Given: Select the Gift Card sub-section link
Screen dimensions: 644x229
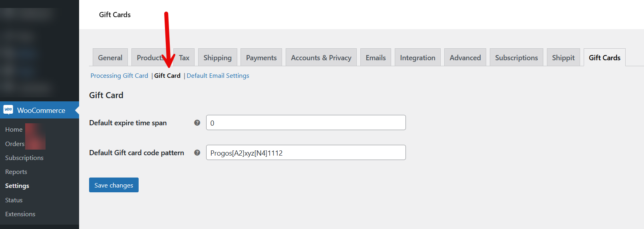Looking at the screenshot, I should click(x=167, y=76).
